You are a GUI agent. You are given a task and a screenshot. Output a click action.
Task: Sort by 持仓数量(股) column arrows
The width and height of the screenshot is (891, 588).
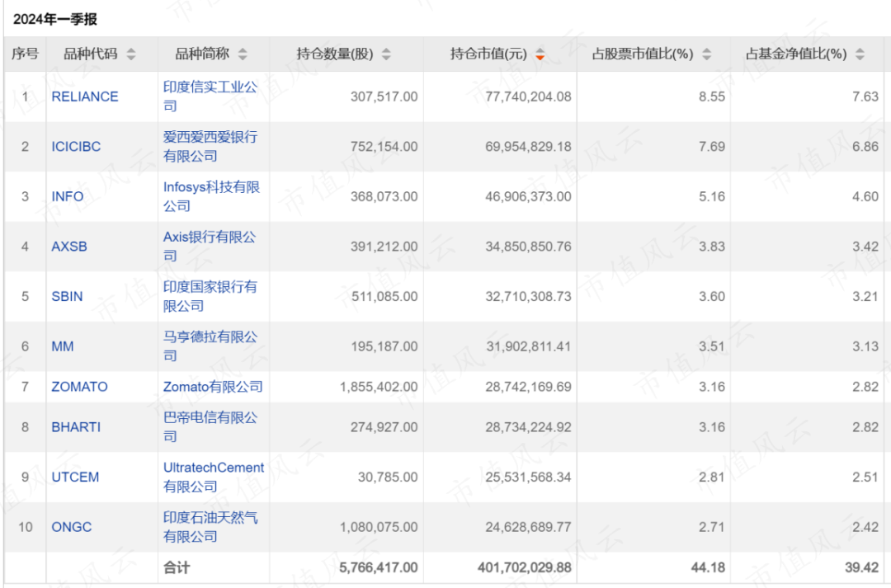[x=386, y=54]
